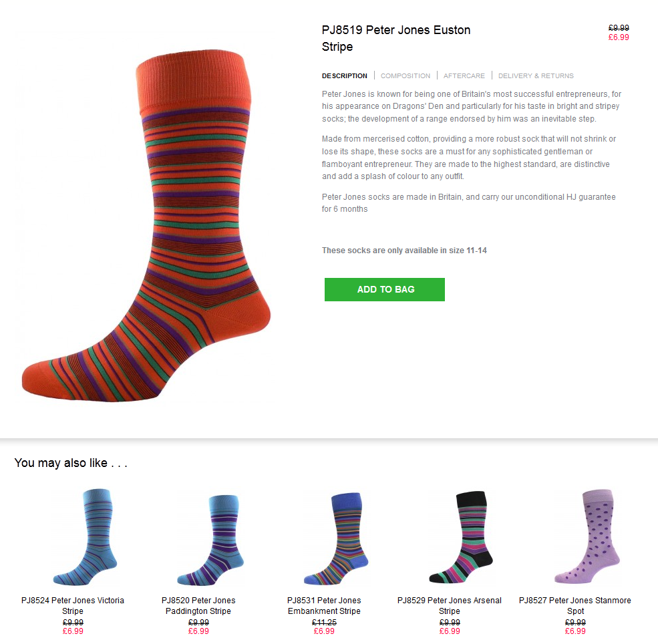This screenshot has height=644, width=658.
Task: Click the £6.99 price under Stanmore Spot
Action: [575, 631]
